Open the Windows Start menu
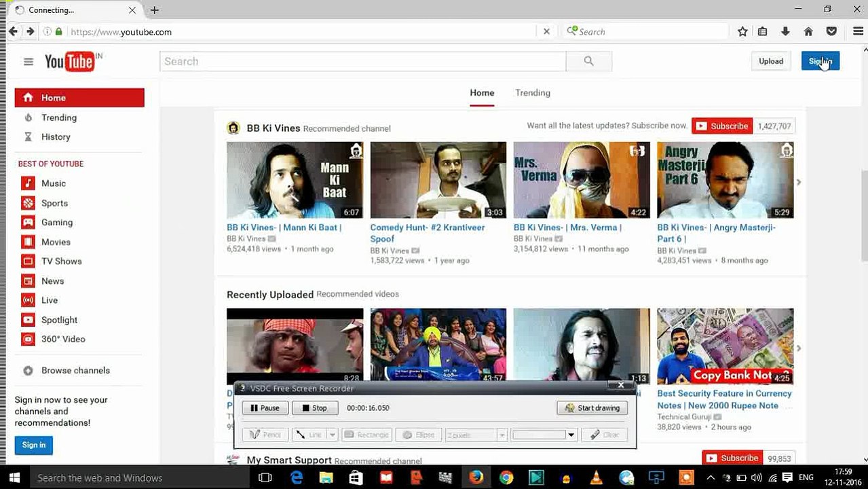 coord(14,477)
